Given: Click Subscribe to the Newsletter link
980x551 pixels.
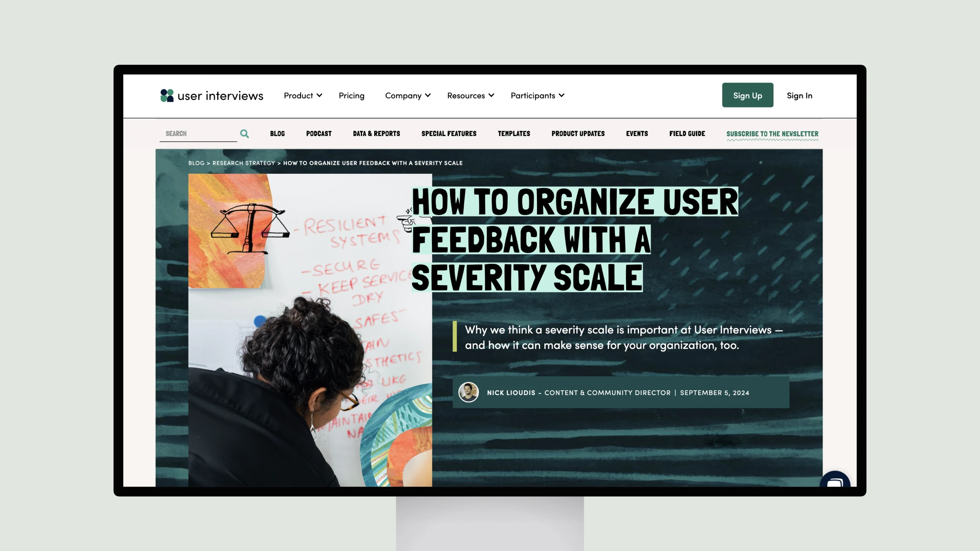Looking at the screenshot, I should point(773,133).
